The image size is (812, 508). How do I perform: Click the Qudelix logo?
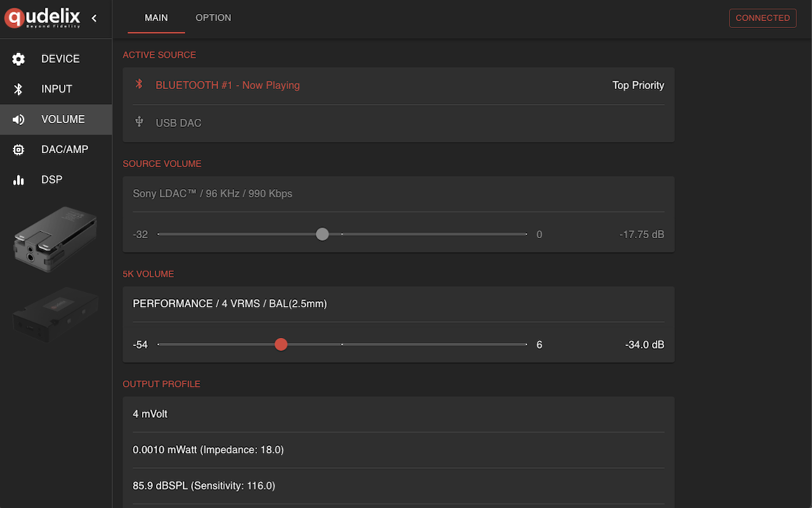point(43,18)
